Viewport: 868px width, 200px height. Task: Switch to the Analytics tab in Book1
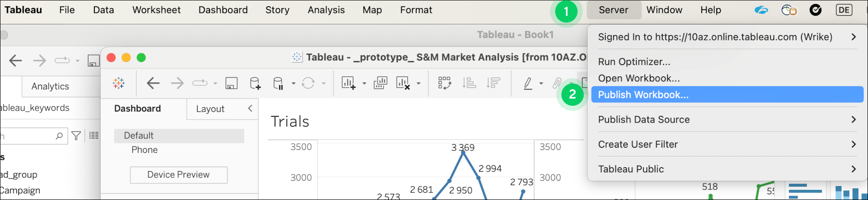pyautogui.click(x=50, y=86)
